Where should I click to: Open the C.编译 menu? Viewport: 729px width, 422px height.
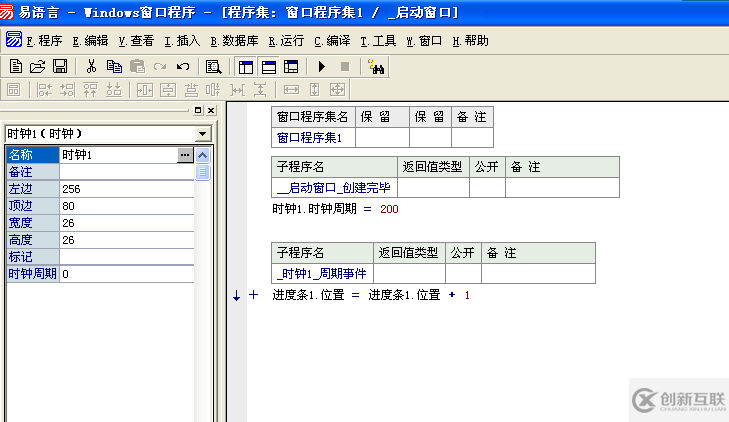tap(332, 41)
